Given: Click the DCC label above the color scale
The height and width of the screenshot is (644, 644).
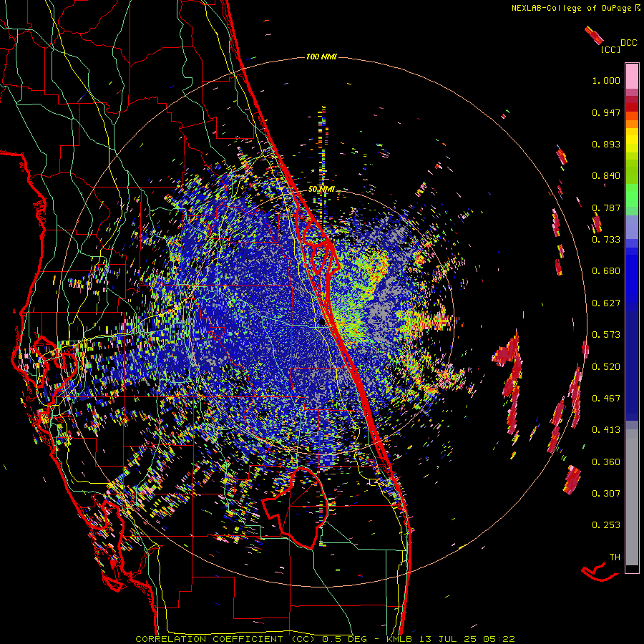Looking at the screenshot, I should (629, 43).
